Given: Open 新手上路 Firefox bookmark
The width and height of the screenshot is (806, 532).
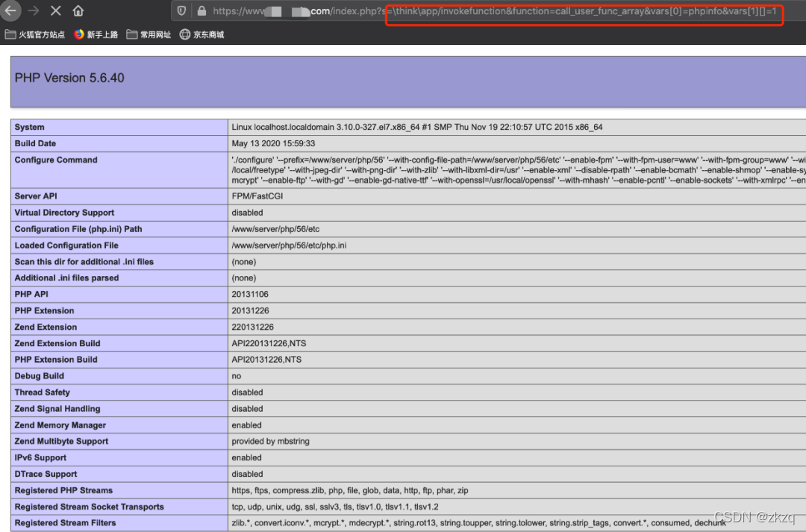Looking at the screenshot, I should coord(96,34).
